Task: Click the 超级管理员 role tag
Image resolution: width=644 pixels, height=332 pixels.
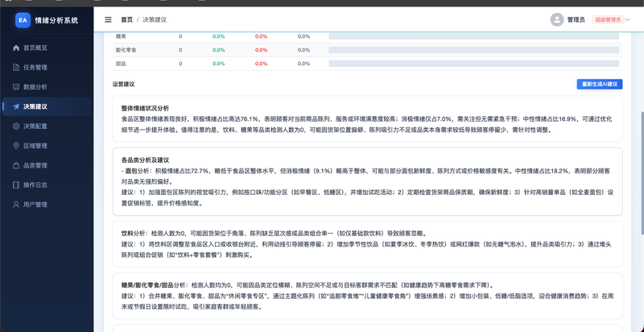Action: 608,19
